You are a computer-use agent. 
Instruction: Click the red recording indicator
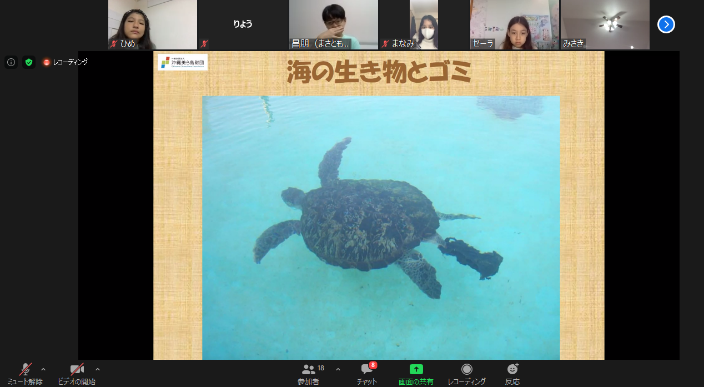point(46,62)
